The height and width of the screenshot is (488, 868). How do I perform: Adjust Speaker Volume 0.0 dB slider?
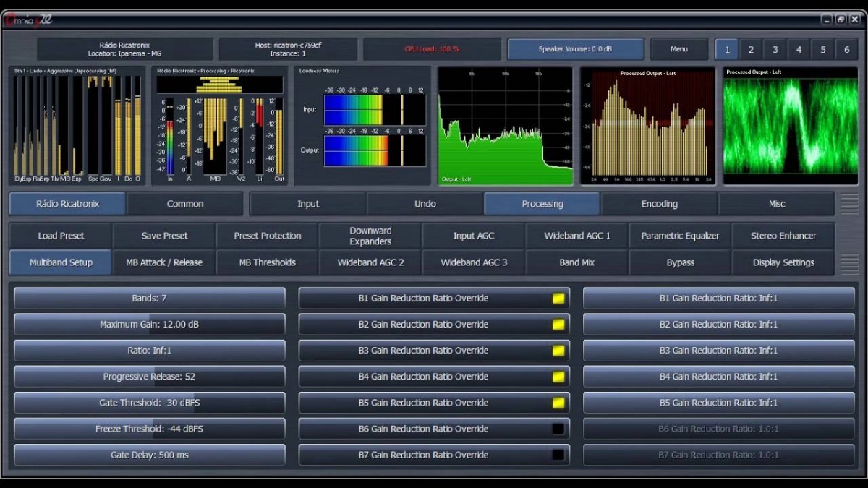575,49
